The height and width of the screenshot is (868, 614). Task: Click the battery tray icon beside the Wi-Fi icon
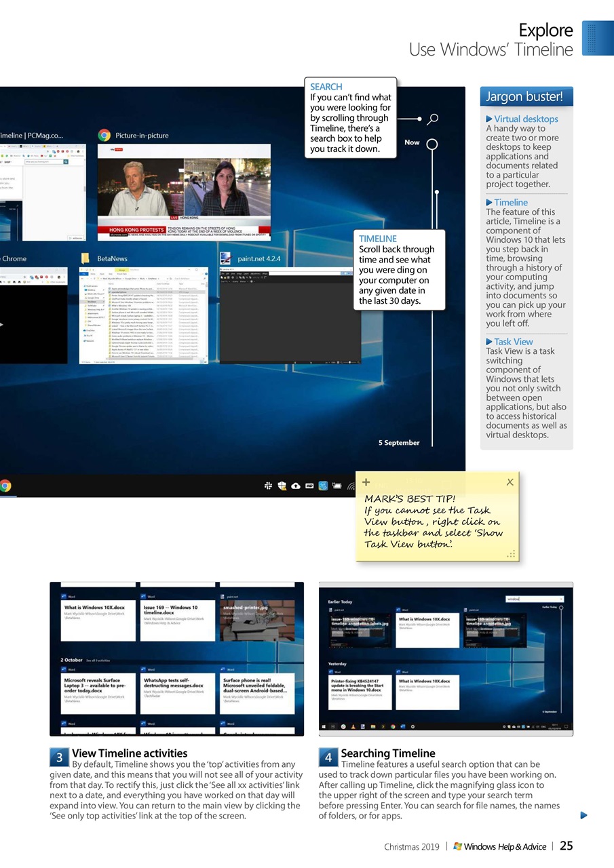pyautogui.click(x=337, y=486)
